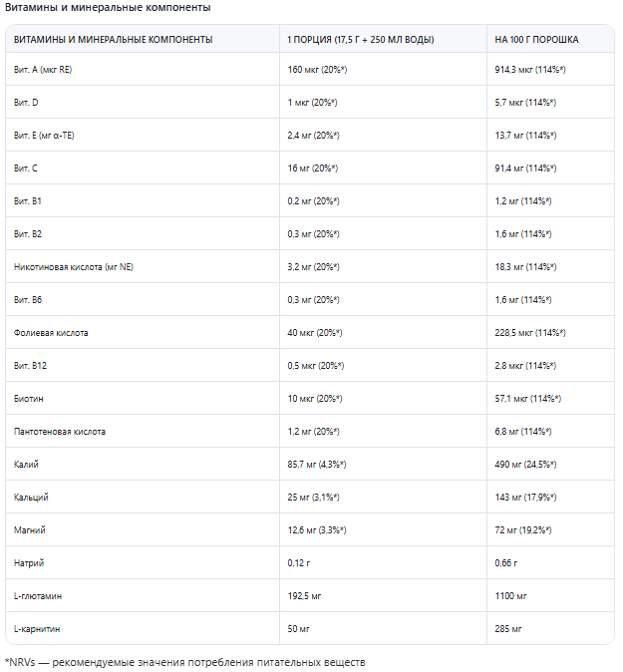This screenshot has width=623, height=672.
Task: Click the '143 мг (17,9%*)' calcium value
Action: coord(525,498)
